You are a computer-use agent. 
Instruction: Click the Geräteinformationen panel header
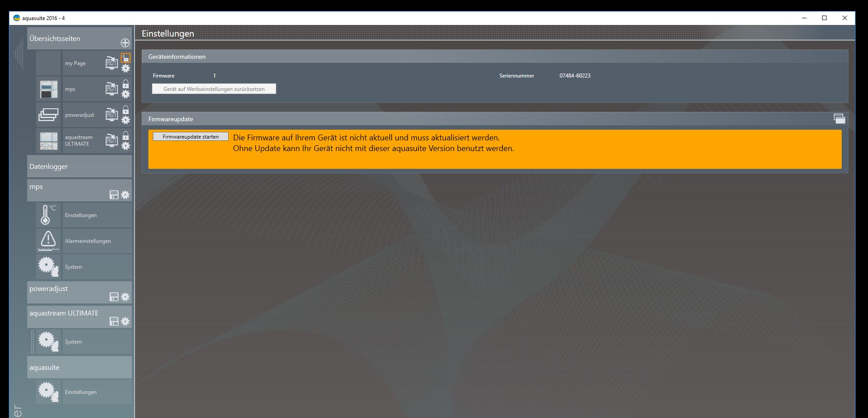coord(495,57)
